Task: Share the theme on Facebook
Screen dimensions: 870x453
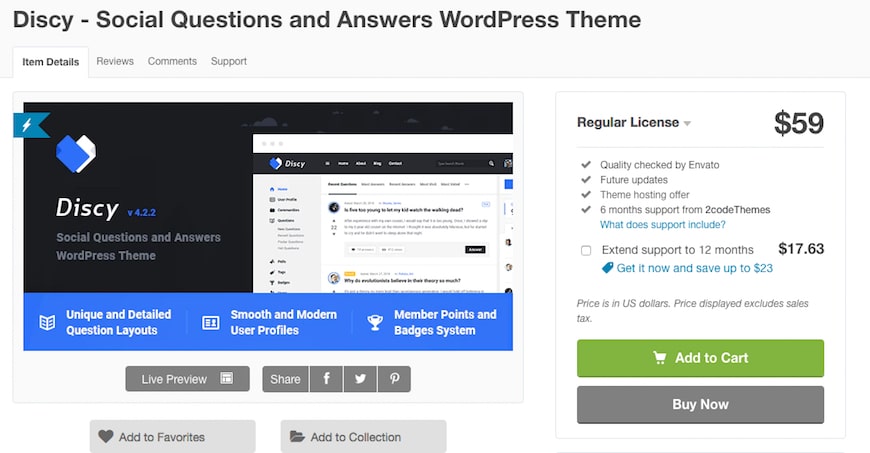Action: click(x=326, y=379)
